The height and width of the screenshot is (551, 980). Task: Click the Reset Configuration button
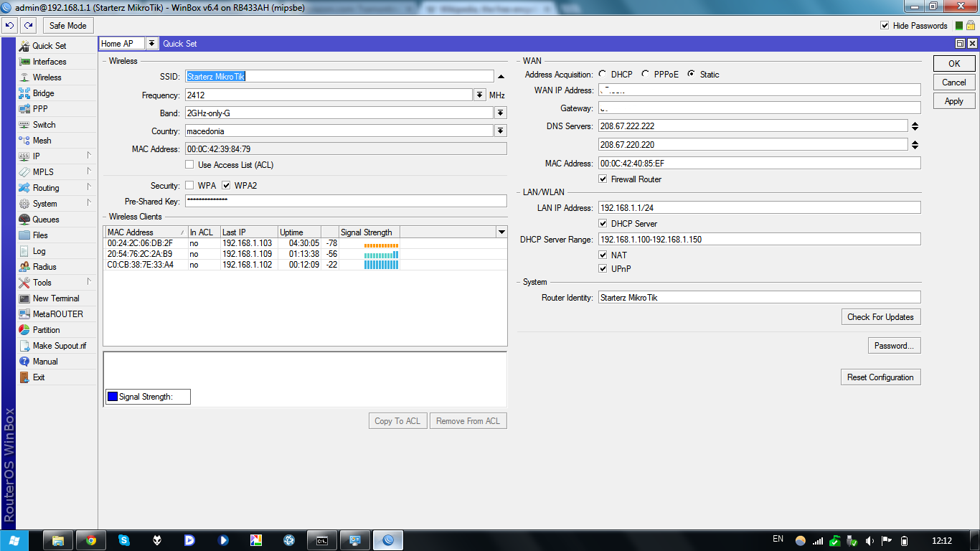click(x=881, y=377)
